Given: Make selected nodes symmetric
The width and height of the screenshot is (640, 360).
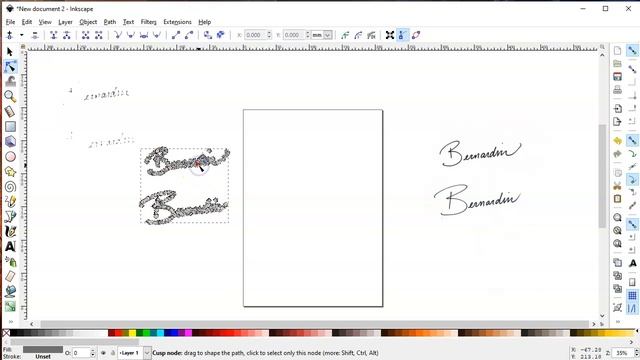Looking at the screenshot, I should click(x=144, y=35).
